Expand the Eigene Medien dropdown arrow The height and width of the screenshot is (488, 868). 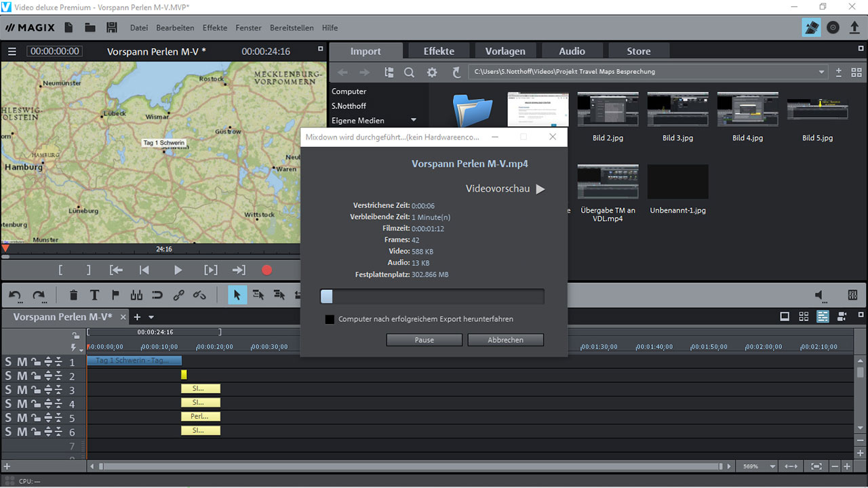(414, 120)
